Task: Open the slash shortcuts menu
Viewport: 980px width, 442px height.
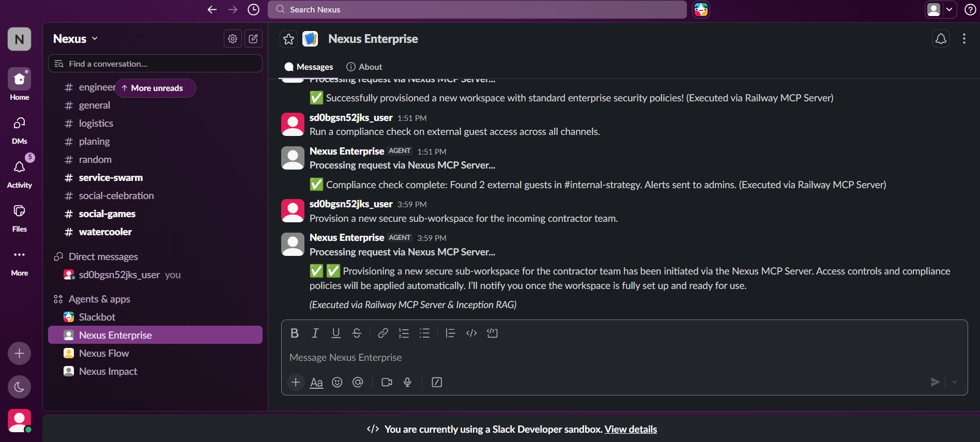Action: (x=437, y=382)
